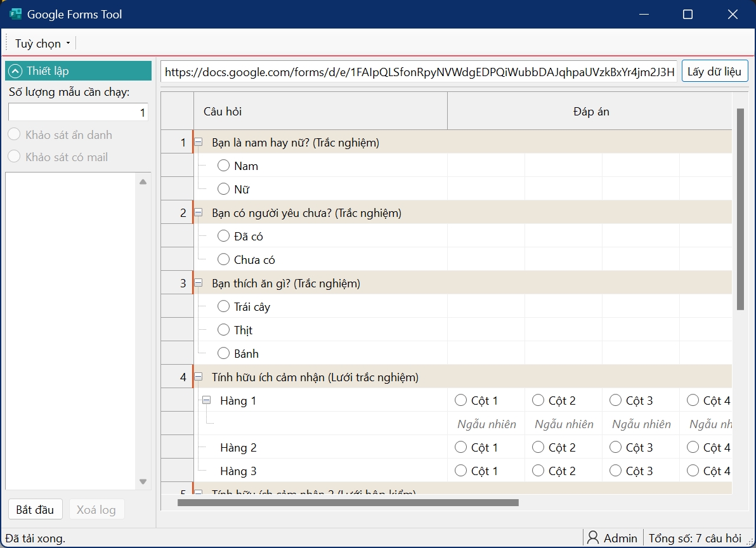Click the Thiết lập panel header
Image resolution: width=756 pixels, height=548 pixels.
(x=78, y=71)
